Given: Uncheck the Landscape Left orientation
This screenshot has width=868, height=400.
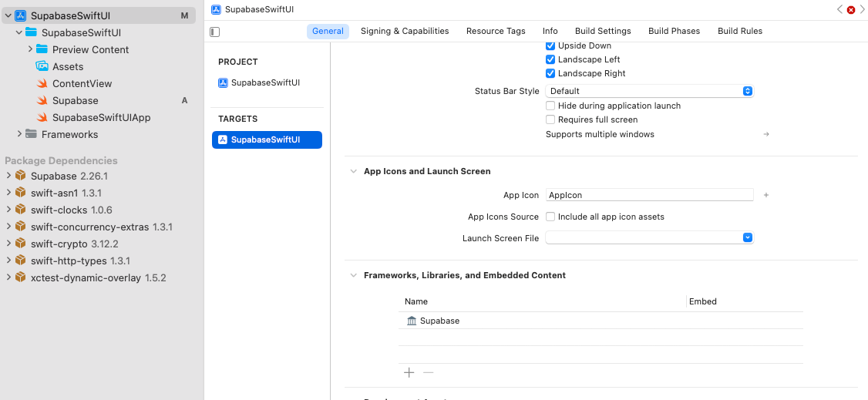Looking at the screenshot, I should point(550,60).
